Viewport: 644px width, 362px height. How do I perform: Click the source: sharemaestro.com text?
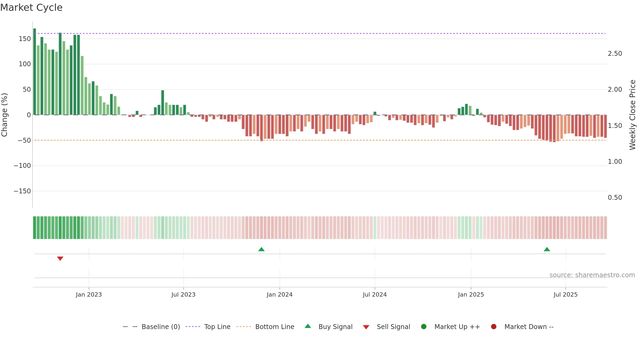[592, 275]
